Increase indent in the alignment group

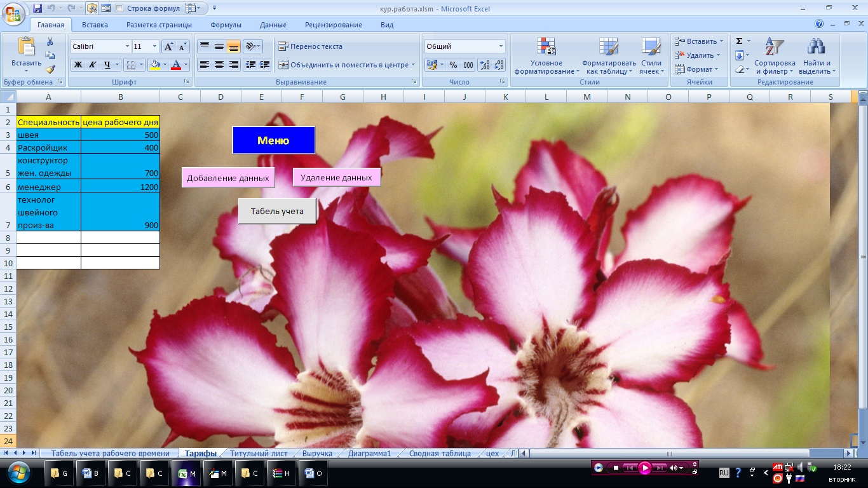264,65
